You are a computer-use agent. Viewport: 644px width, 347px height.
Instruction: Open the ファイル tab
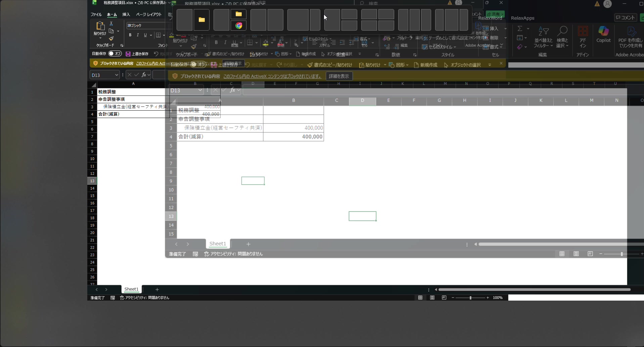(x=96, y=14)
